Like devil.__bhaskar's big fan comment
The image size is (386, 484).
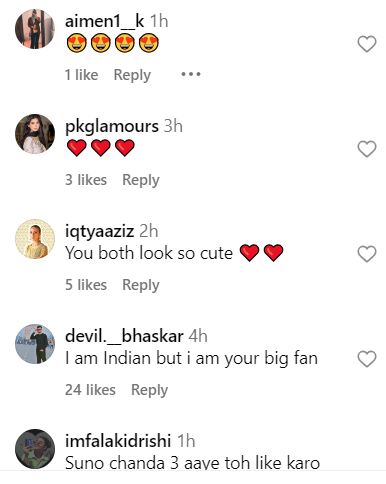tap(367, 359)
